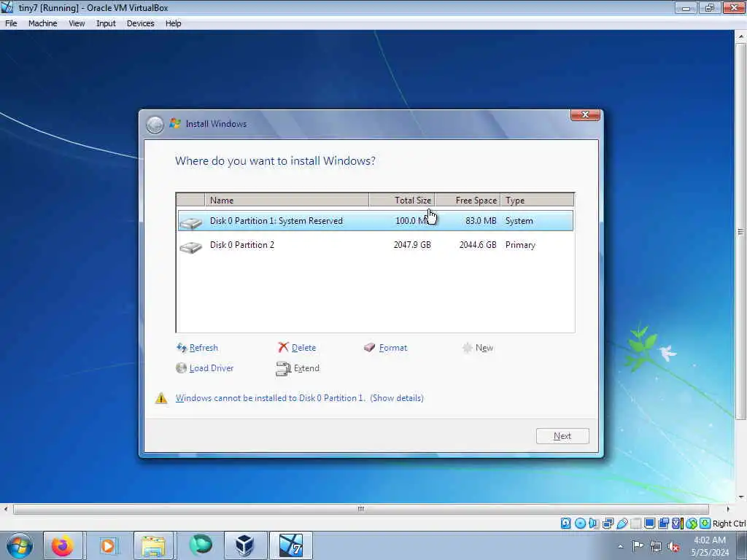Click the Free Space column header

pyautogui.click(x=468, y=200)
